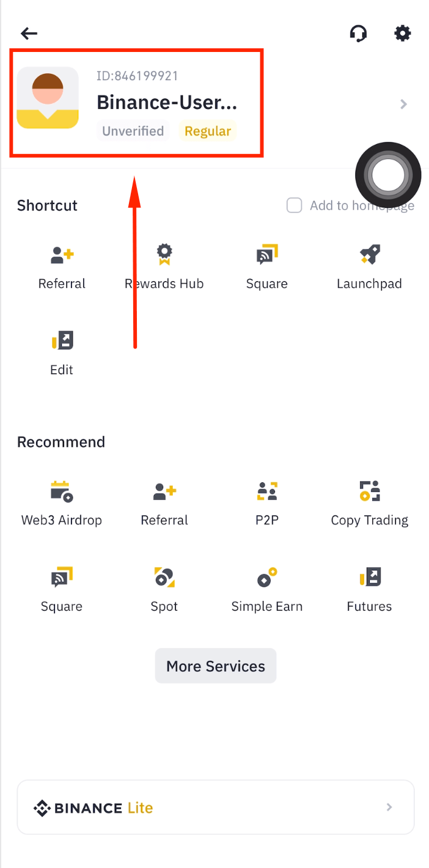
Task: Tap the user avatar thumbnail
Action: point(48,98)
